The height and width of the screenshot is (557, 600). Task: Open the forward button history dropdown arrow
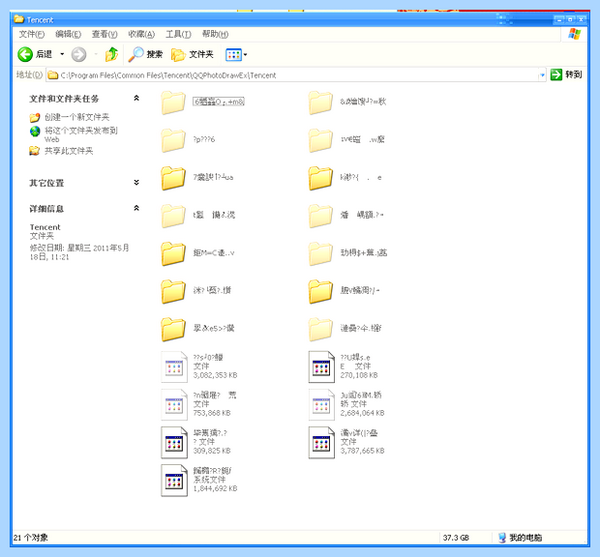click(x=96, y=54)
